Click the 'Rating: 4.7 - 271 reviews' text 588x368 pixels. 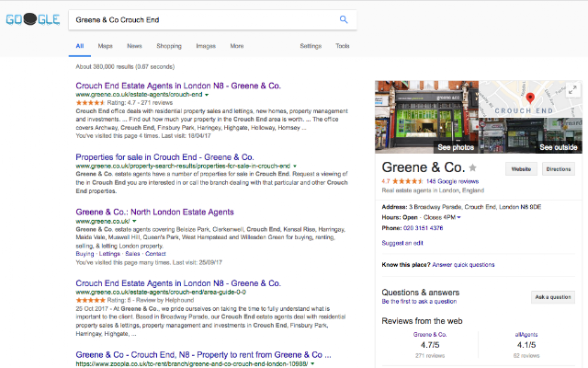tap(140, 103)
